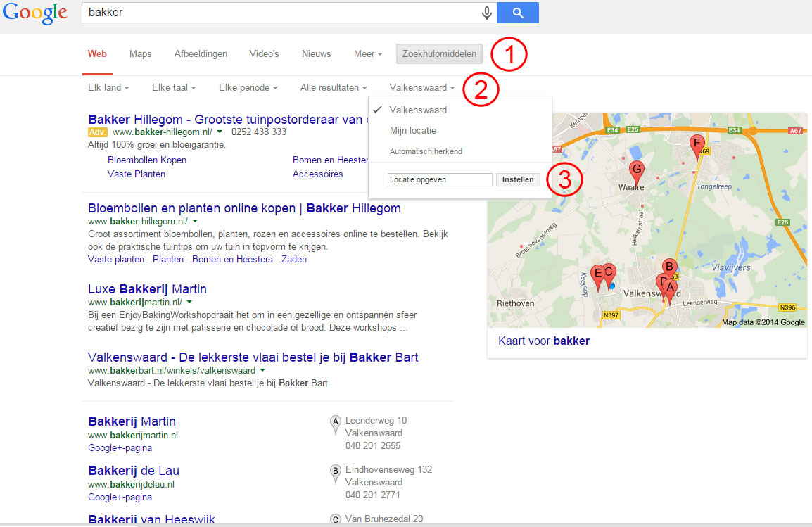Choose Mijn locatie in the location menu
Viewport: 812px width, 527px height.
413,131
